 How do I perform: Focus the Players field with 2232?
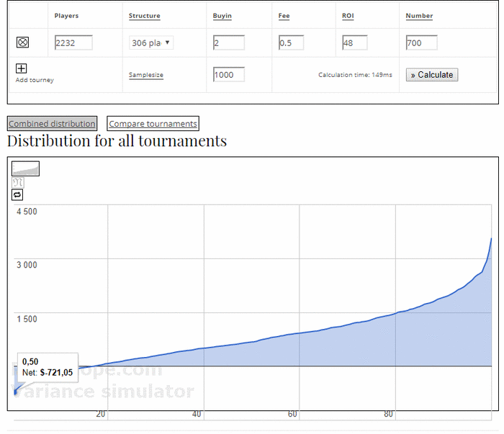[x=73, y=42]
